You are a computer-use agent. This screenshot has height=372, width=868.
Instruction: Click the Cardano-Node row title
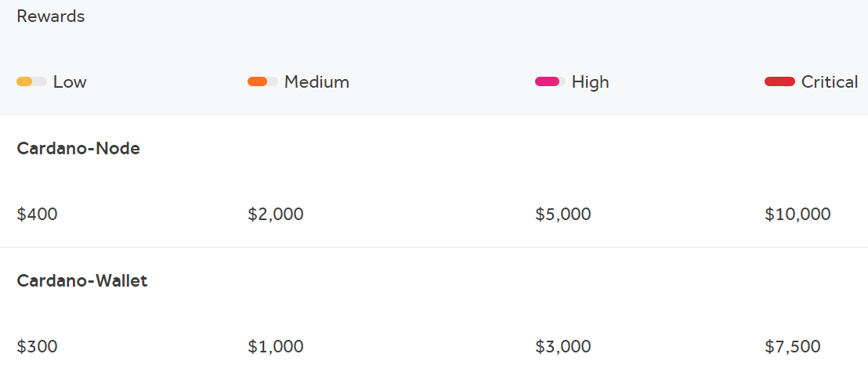tap(78, 148)
